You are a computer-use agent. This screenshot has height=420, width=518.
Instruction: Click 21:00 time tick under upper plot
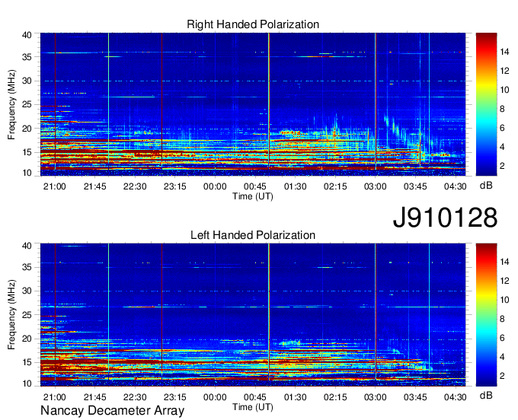click(55, 186)
